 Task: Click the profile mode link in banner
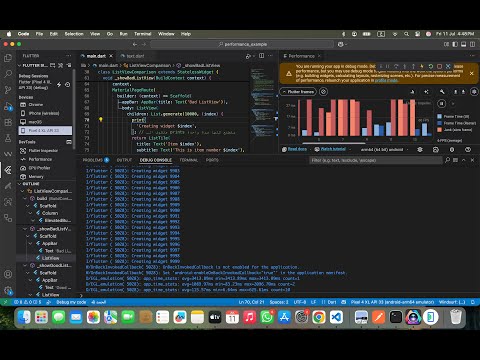[387, 80]
